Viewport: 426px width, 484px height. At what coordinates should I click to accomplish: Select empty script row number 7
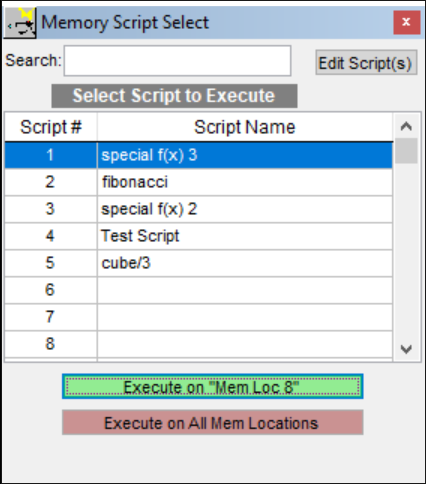pyautogui.click(x=199, y=317)
